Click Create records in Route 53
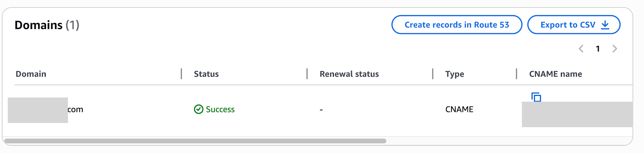Screen dimensions: 644x153 click(457, 25)
